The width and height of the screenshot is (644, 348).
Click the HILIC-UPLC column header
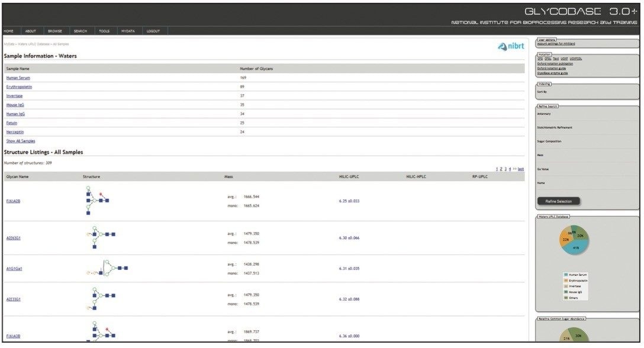349,177
